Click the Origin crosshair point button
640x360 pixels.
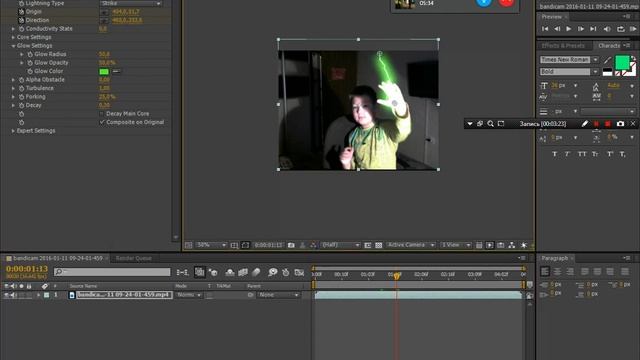(x=104, y=12)
